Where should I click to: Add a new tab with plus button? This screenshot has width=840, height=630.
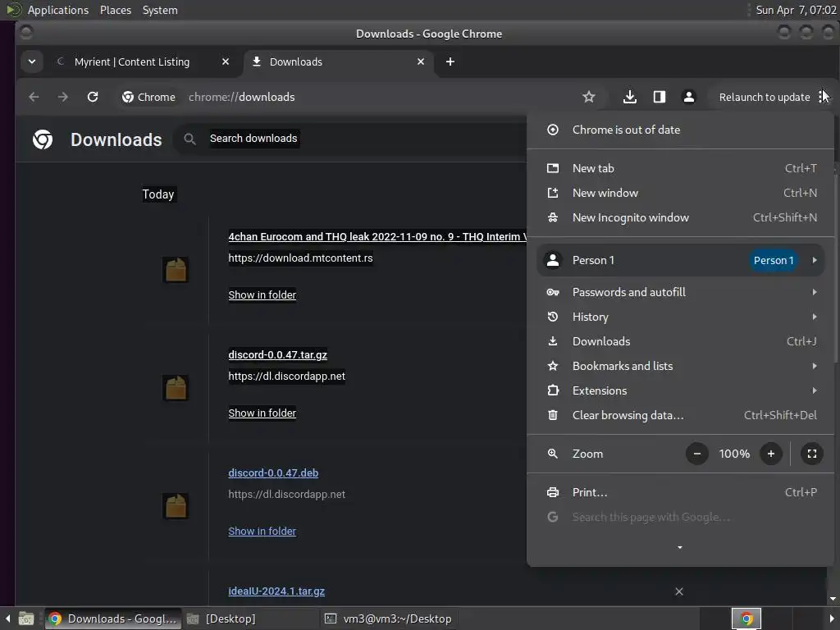click(450, 62)
